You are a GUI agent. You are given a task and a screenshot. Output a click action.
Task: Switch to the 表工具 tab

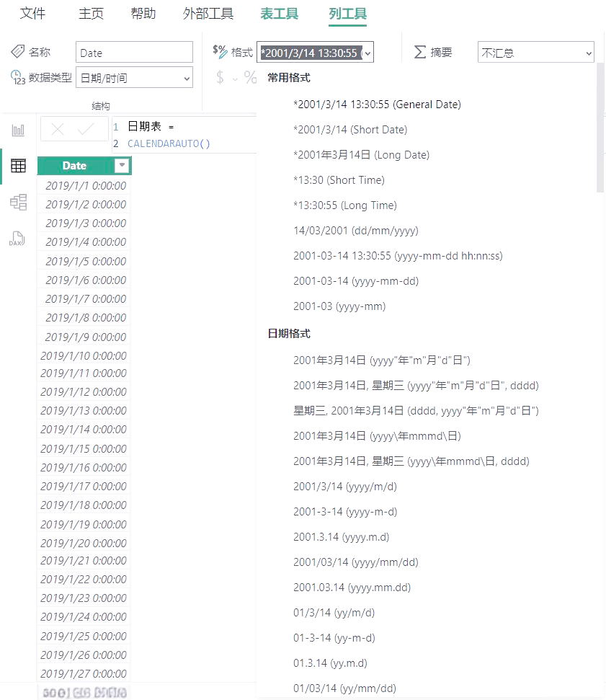coord(280,14)
